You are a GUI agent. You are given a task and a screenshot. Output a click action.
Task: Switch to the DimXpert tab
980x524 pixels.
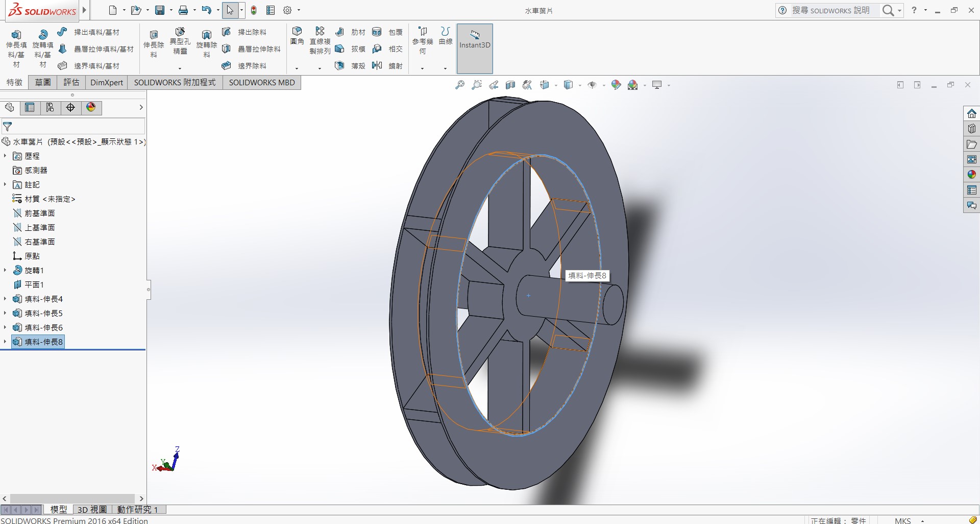(x=107, y=82)
